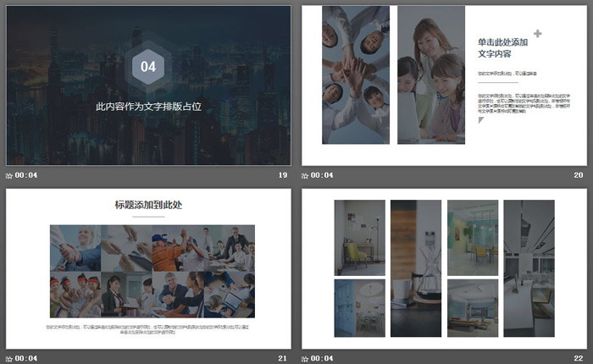
Task: Click slide number 19 label
Action: click(x=283, y=175)
